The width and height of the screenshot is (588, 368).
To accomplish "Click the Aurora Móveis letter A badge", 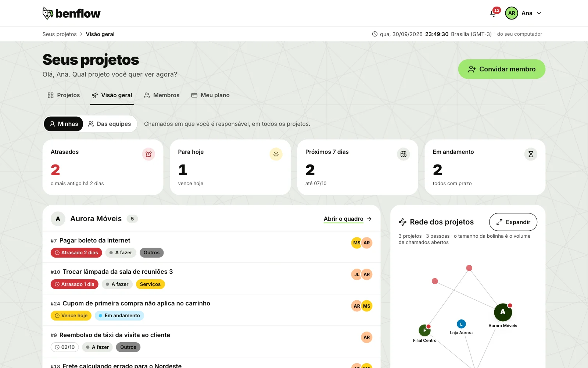I will pyautogui.click(x=58, y=219).
